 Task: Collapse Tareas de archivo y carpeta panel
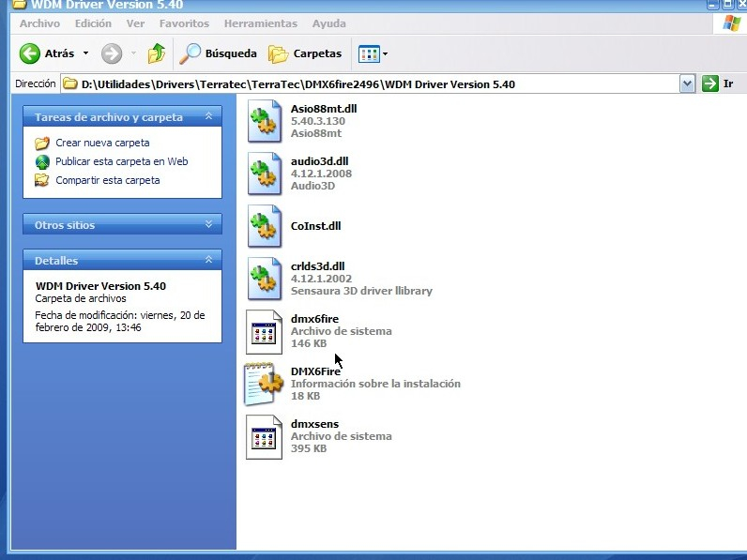208,116
